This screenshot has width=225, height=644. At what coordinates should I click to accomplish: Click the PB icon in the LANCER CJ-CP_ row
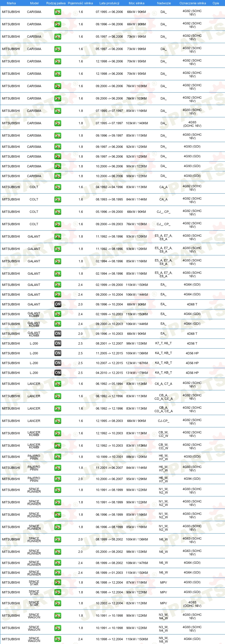click(x=58, y=421)
